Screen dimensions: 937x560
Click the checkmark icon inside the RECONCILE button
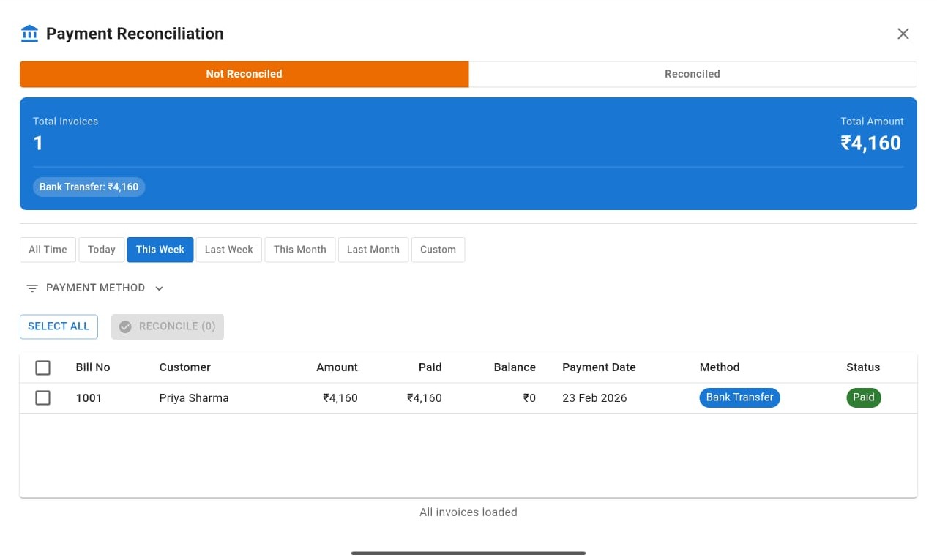tap(125, 326)
